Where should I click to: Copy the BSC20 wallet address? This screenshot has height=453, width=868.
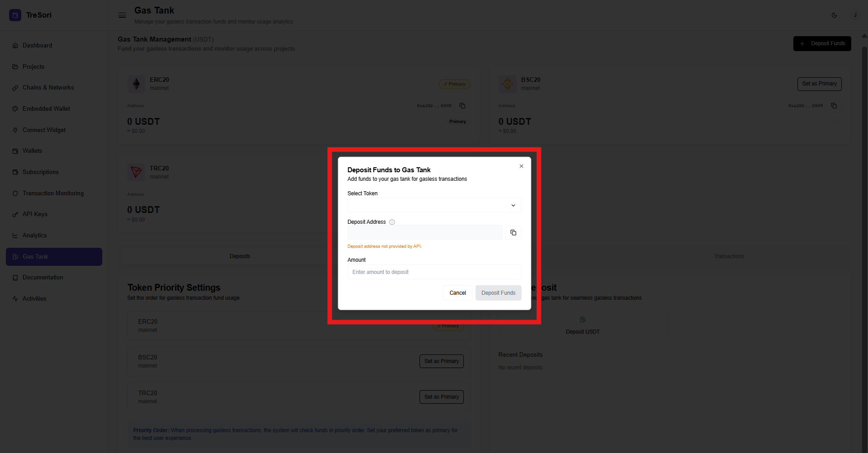coord(834,106)
